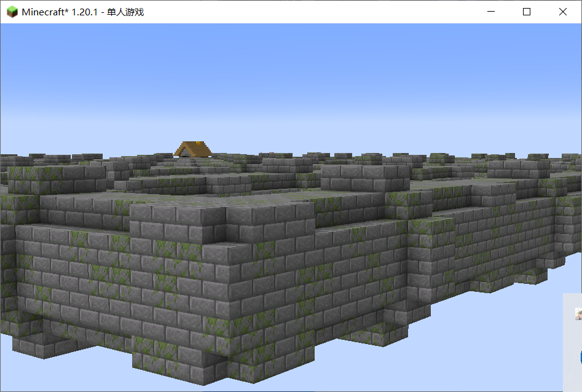582x392 pixels.
Task: Click the wooden roof on the horizon
Action: [x=193, y=149]
